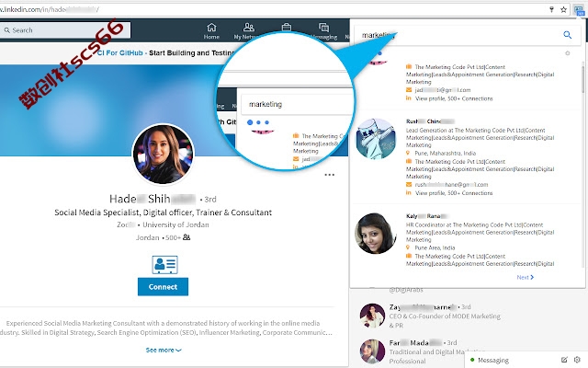Click the envelope icon in the second result card

click(x=409, y=184)
